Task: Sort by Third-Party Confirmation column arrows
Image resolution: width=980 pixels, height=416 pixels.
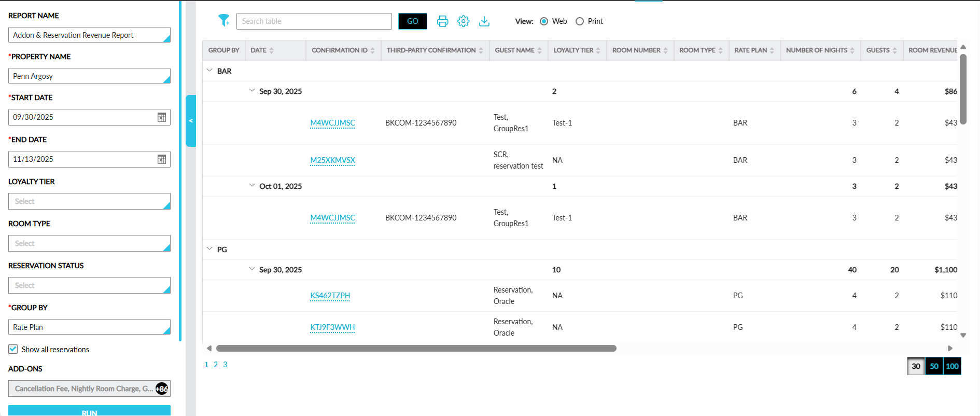Action: (481, 50)
